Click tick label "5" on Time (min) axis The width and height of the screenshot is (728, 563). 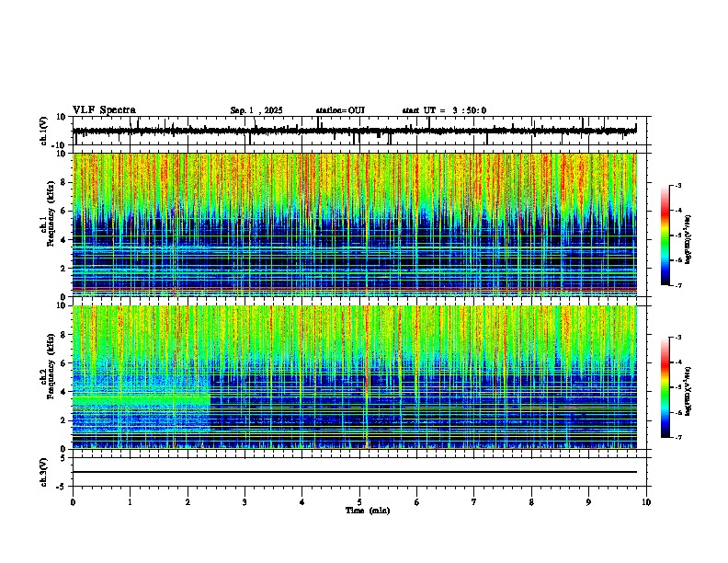(359, 502)
